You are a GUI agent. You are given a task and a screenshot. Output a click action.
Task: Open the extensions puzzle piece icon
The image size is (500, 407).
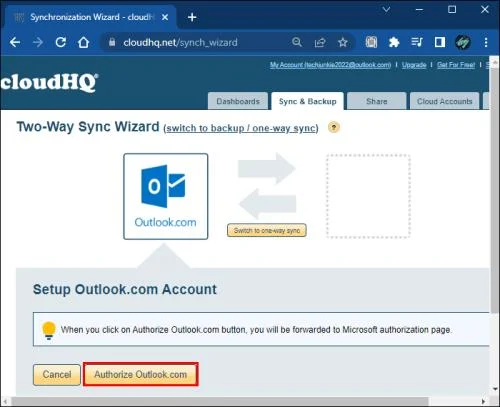point(394,42)
